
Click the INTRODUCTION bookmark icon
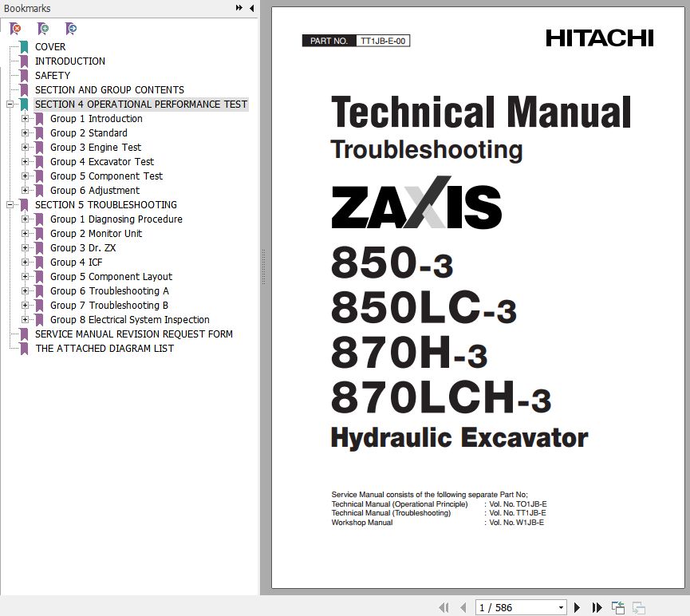pos(24,61)
